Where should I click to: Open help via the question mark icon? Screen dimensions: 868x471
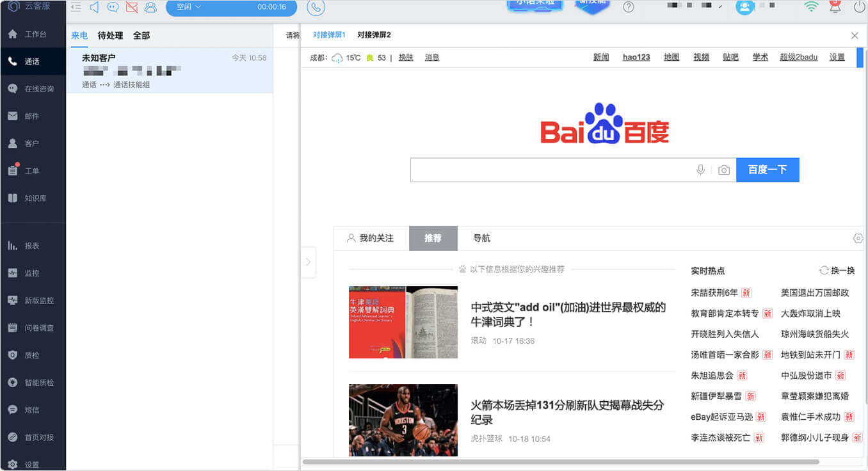coord(629,7)
